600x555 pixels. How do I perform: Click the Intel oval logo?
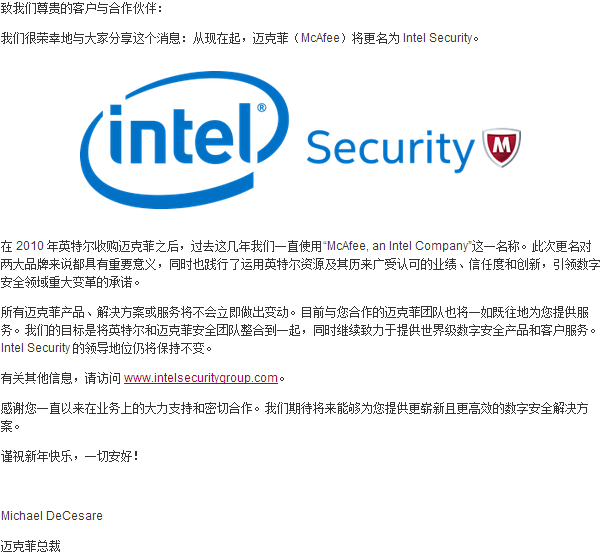(184, 140)
